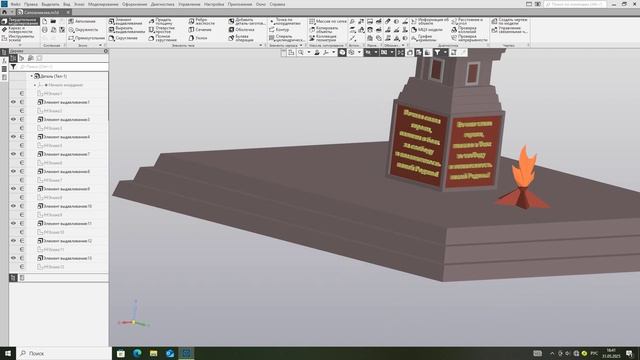640x360 pixels.
Task: Switch to Каркас и поверхности tool set
Action: click(19, 29)
